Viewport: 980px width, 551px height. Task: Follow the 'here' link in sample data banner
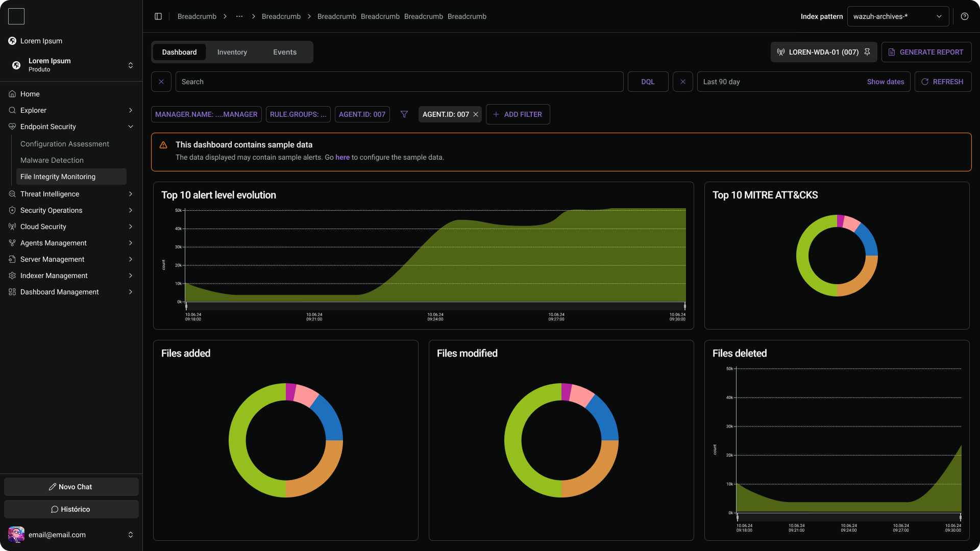[x=342, y=157]
